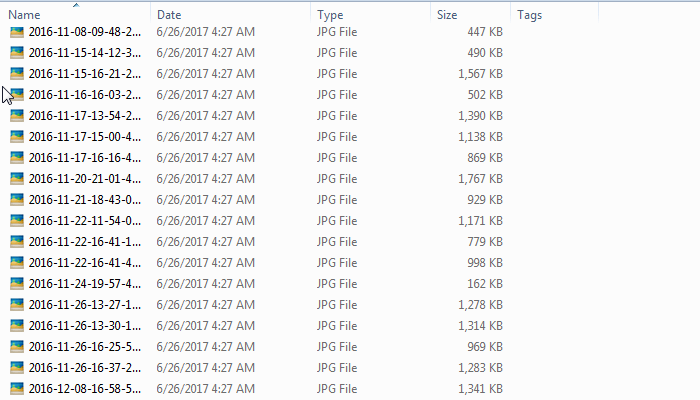
Task: Click the Tags column header
Action: click(529, 15)
